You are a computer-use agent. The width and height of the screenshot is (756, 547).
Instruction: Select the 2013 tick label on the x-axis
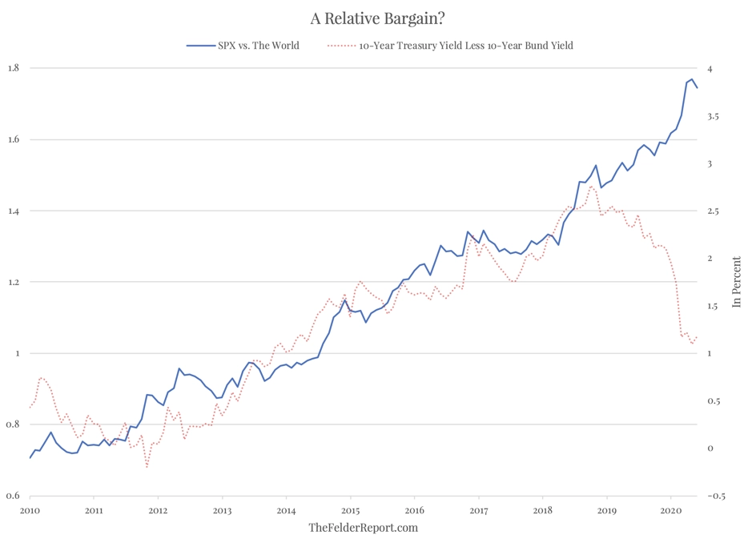(222, 510)
